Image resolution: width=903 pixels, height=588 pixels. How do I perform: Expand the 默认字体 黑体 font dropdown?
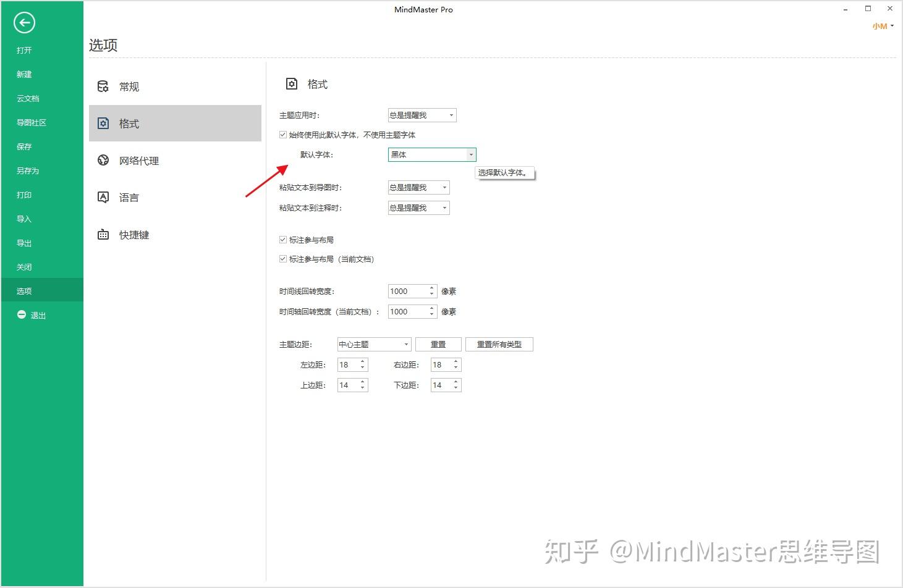pyautogui.click(x=432, y=154)
